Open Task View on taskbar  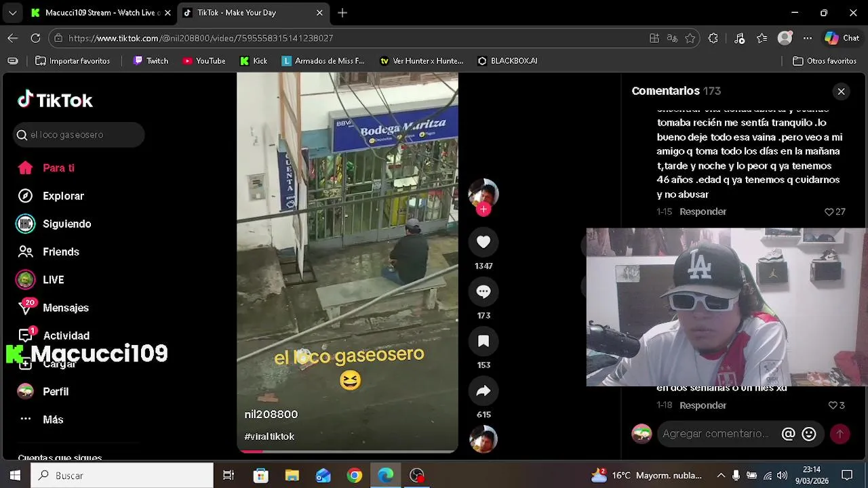pyautogui.click(x=229, y=475)
